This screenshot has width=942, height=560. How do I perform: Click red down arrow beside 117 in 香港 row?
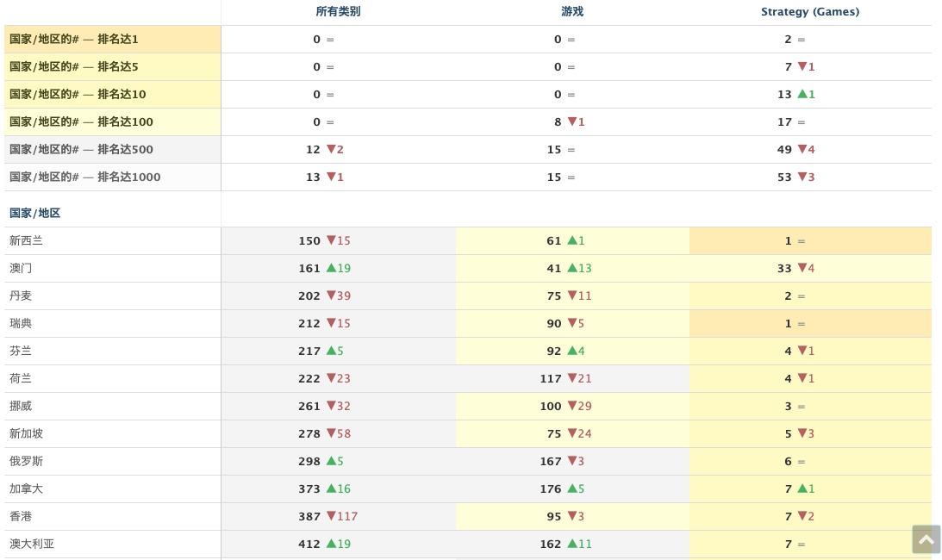pyautogui.click(x=331, y=516)
